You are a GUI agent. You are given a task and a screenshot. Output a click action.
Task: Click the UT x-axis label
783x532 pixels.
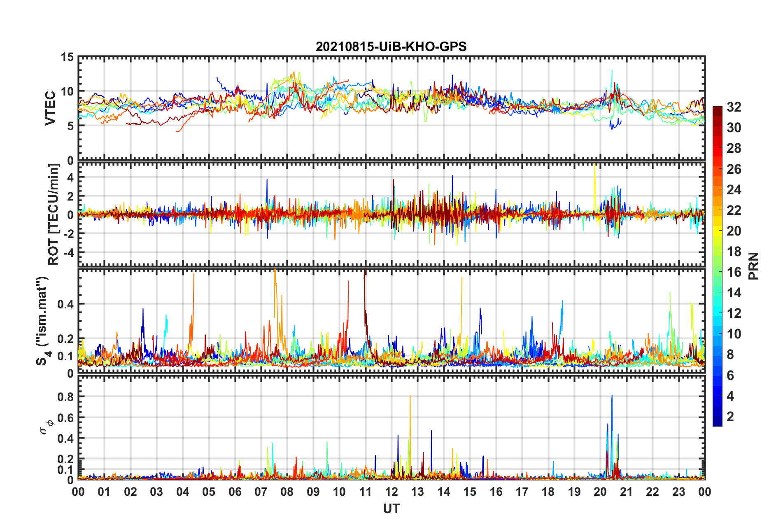[391, 509]
